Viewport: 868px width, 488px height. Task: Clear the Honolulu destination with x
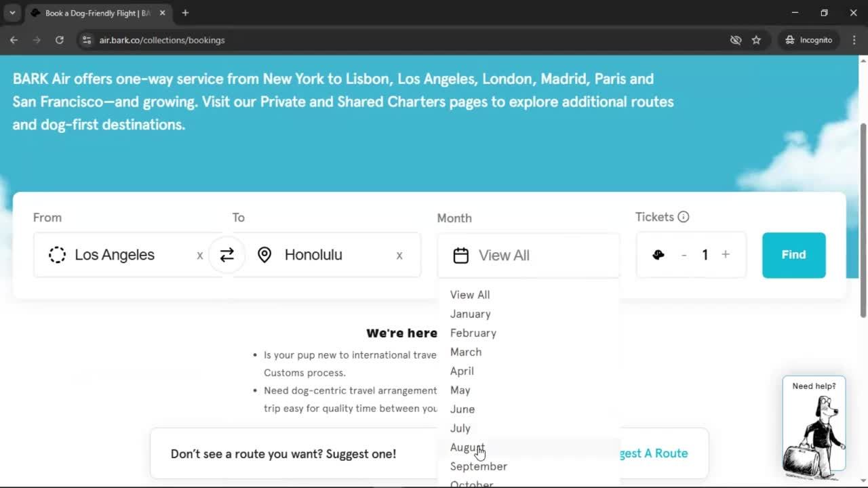point(399,256)
